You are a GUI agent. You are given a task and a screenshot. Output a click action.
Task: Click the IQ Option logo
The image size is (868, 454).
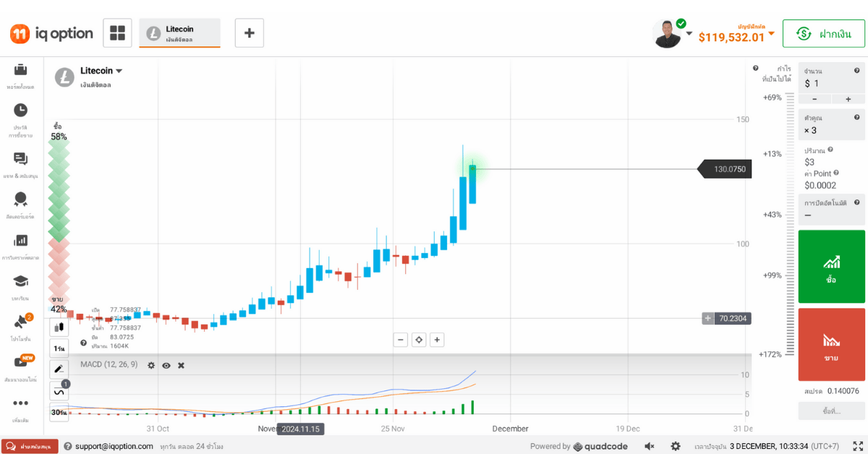[x=51, y=33]
